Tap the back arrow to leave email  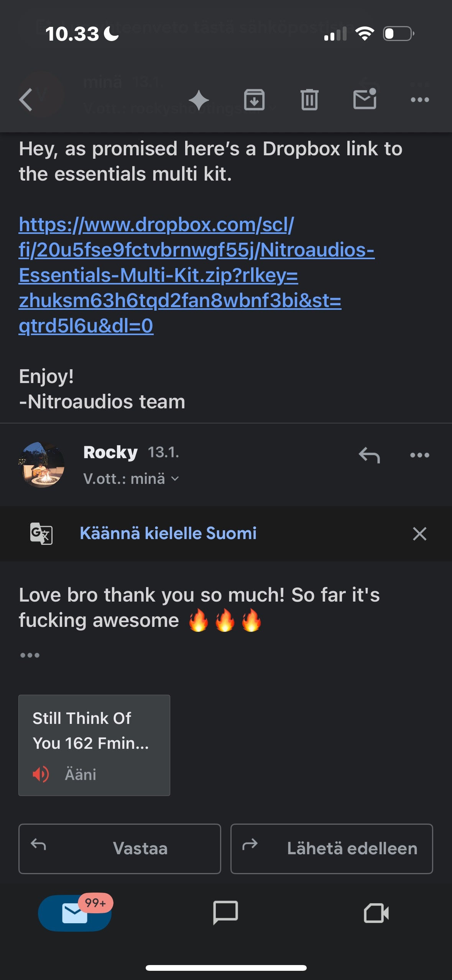26,100
